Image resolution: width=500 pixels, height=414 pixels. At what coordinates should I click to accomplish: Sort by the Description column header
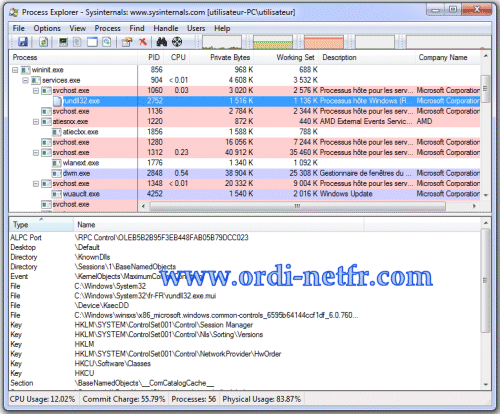click(x=367, y=57)
